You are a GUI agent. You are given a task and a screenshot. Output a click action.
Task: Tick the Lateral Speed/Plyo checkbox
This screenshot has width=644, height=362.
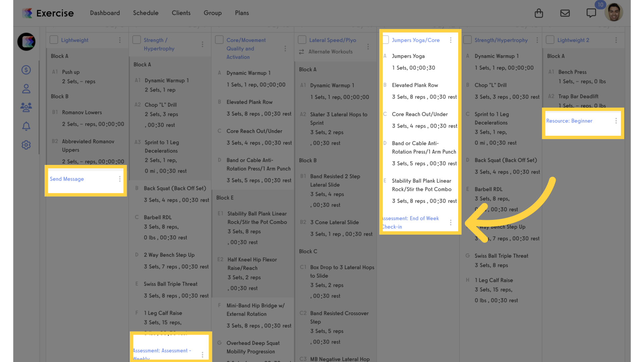click(302, 40)
